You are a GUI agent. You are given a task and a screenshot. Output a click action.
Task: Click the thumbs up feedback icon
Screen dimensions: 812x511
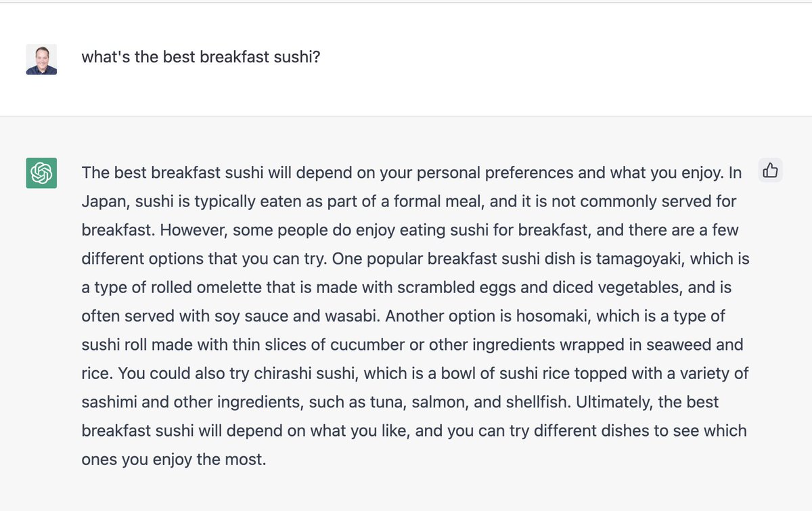(x=770, y=171)
